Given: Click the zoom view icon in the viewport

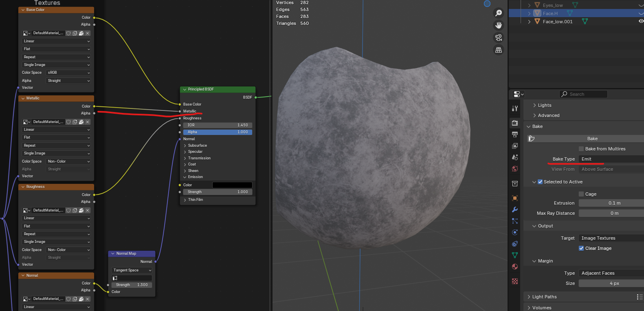Looking at the screenshot, I should pyautogui.click(x=498, y=13).
